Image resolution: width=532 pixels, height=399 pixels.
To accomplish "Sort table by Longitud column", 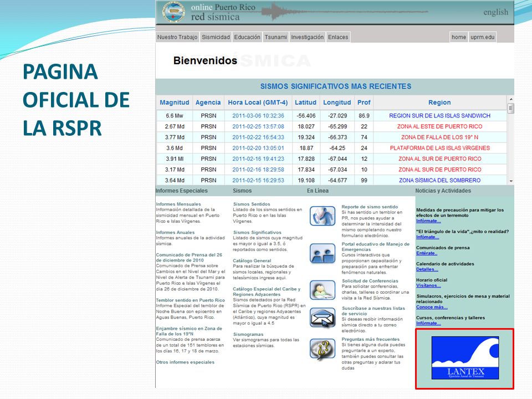I will 337,103.
